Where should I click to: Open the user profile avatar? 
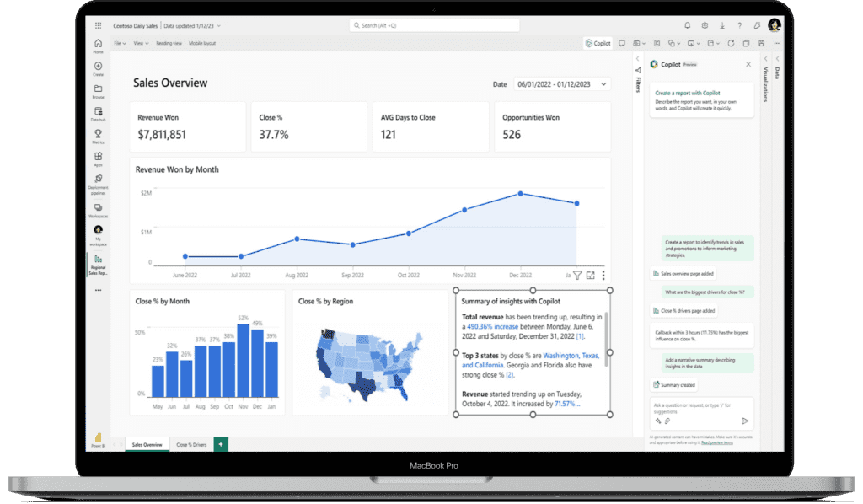coord(775,25)
